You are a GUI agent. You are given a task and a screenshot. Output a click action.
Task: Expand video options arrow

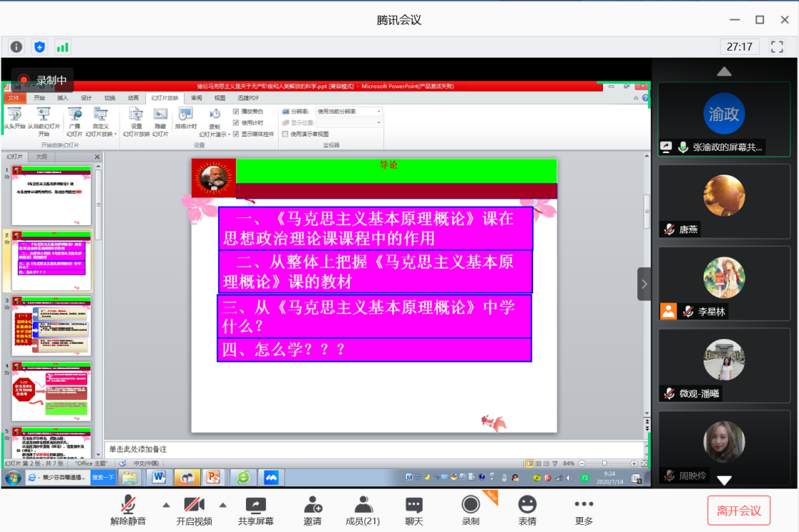tap(222, 505)
